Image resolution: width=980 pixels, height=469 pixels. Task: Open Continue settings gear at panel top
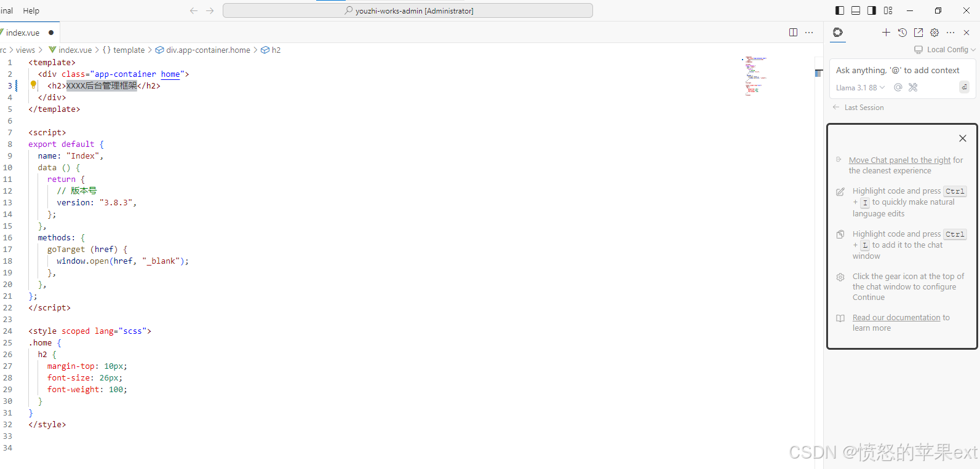[934, 33]
